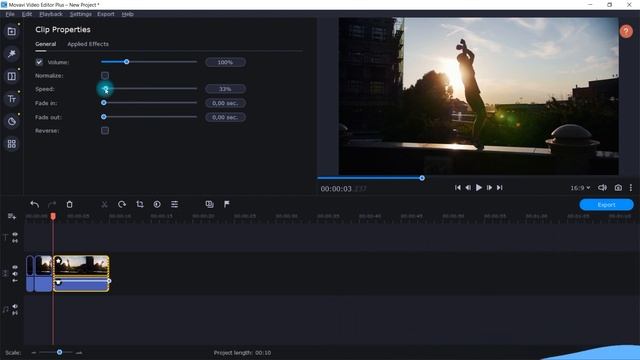Select the highlighted yellow-bordered video clip
Viewport: 640px width, 360px height.
81,273
